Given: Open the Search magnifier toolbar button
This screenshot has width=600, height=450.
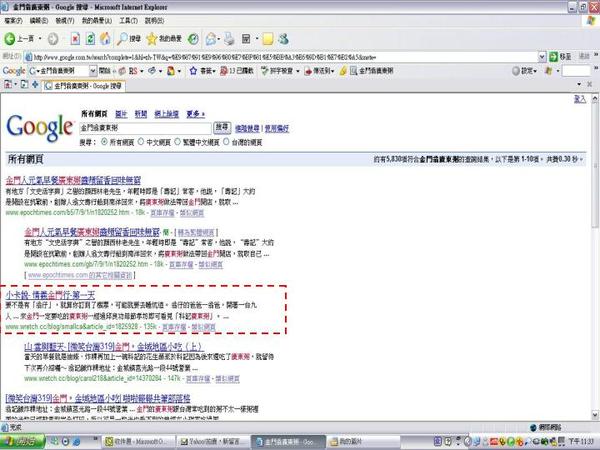Looking at the screenshot, I should click(x=129, y=39).
